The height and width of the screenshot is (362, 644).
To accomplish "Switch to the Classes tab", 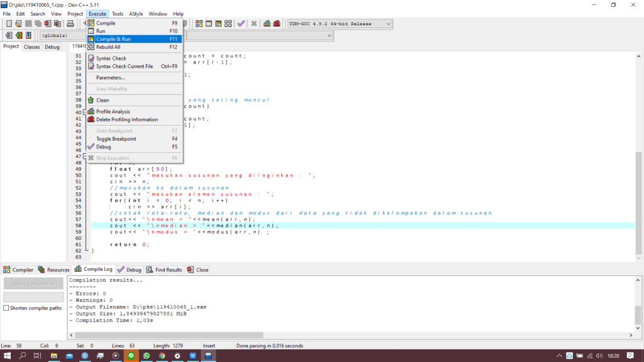I will point(31,47).
